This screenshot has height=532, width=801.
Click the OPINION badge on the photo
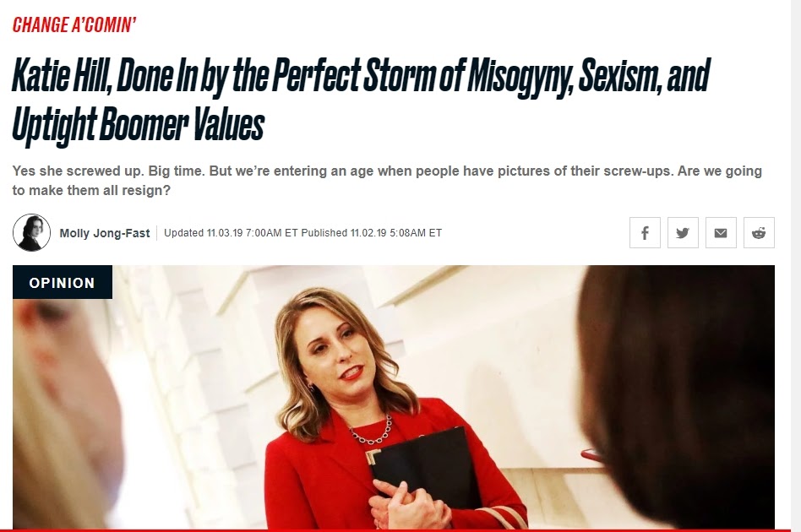[x=63, y=282]
